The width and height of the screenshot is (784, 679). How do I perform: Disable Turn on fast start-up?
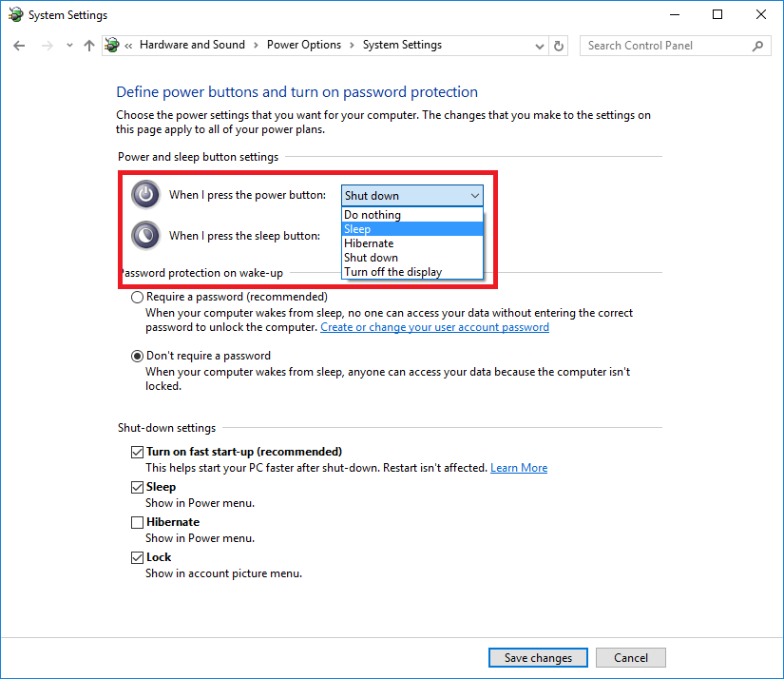tap(137, 452)
